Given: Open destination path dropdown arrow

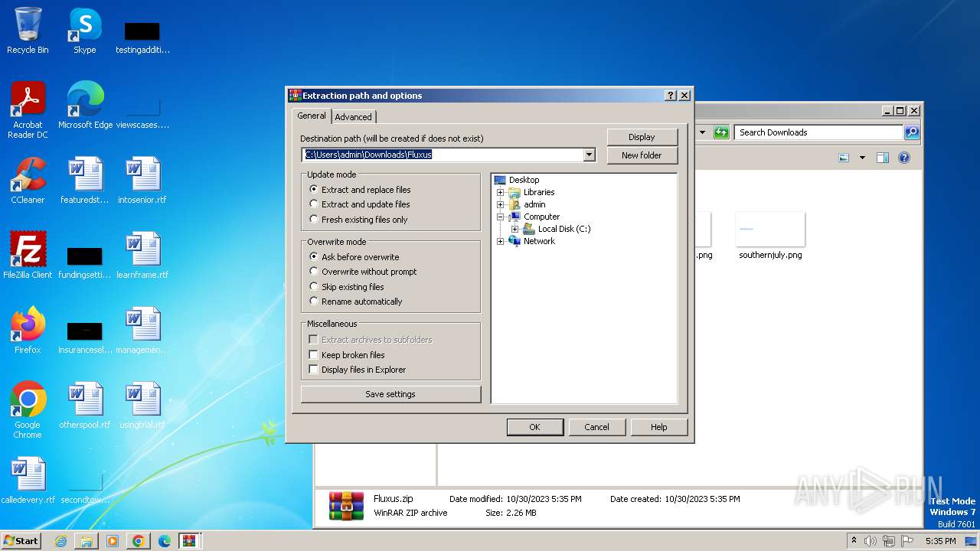Looking at the screenshot, I should pos(589,155).
